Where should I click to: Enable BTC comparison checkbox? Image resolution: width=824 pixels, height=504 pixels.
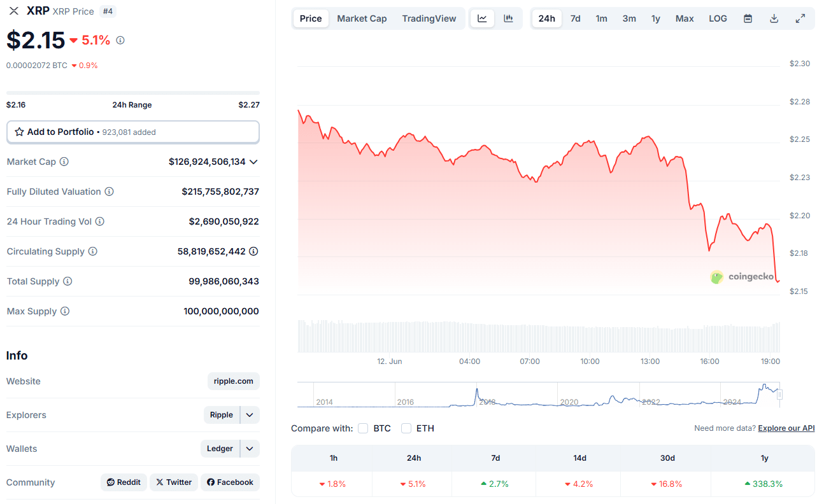362,428
